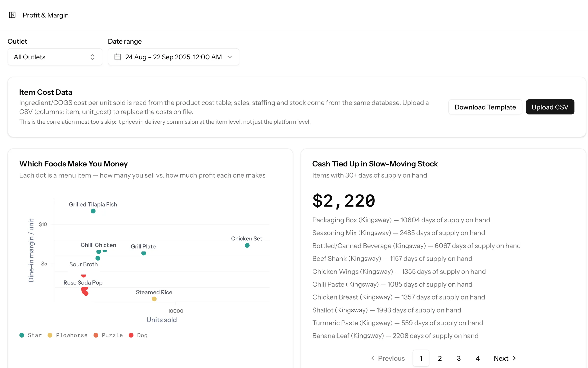The height and width of the screenshot is (368, 588).
Task: Open the All Outlets selector
Action: click(x=55, y=57)
